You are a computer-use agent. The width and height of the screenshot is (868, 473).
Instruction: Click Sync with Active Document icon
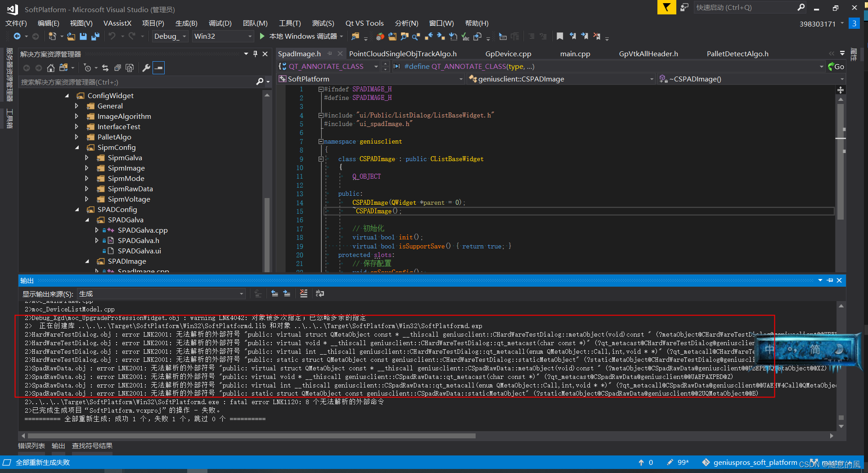[x=105, y=68]
